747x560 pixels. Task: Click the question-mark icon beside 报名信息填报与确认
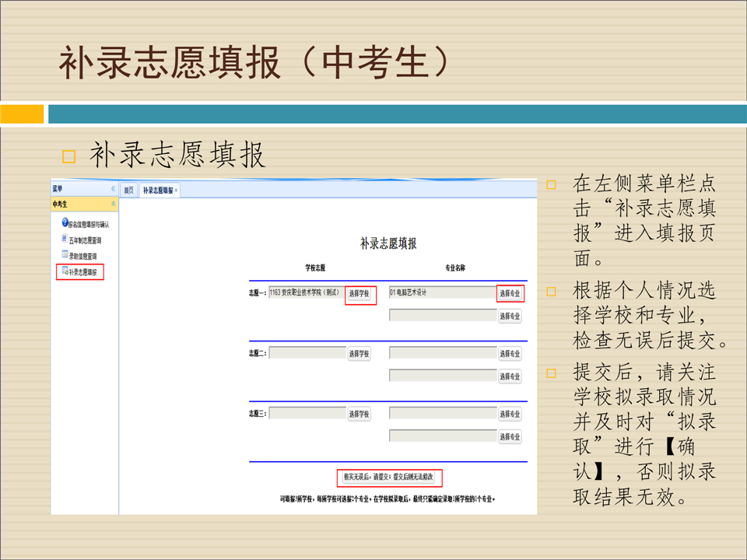click(65, 223)
